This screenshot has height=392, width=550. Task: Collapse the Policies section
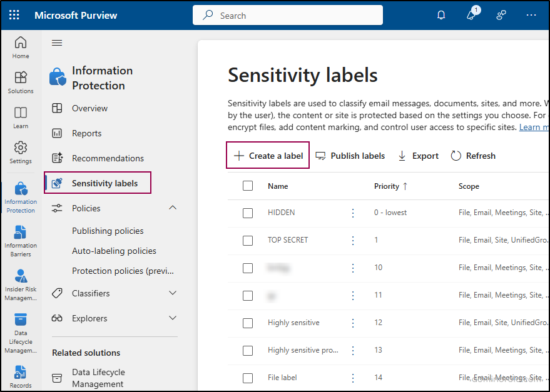pyautogui.click(x=173, y=208)
